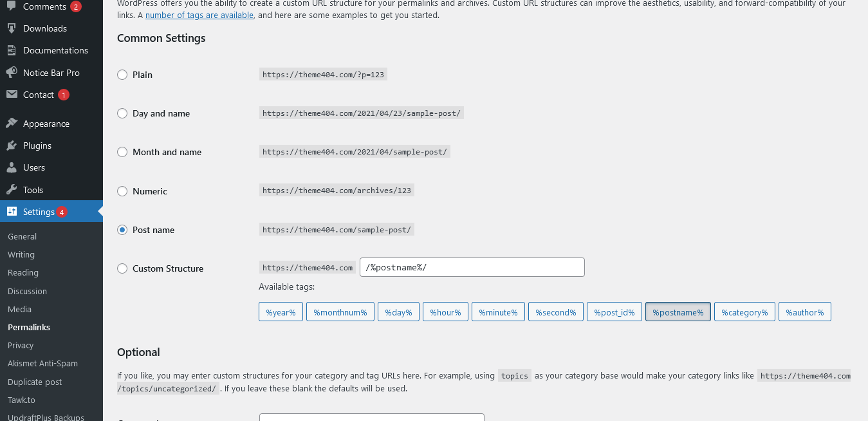Image resolution: width=868 pixels, height=421 pixels.
Task: Insert the %post_id% tag
Action: (614, 312)
